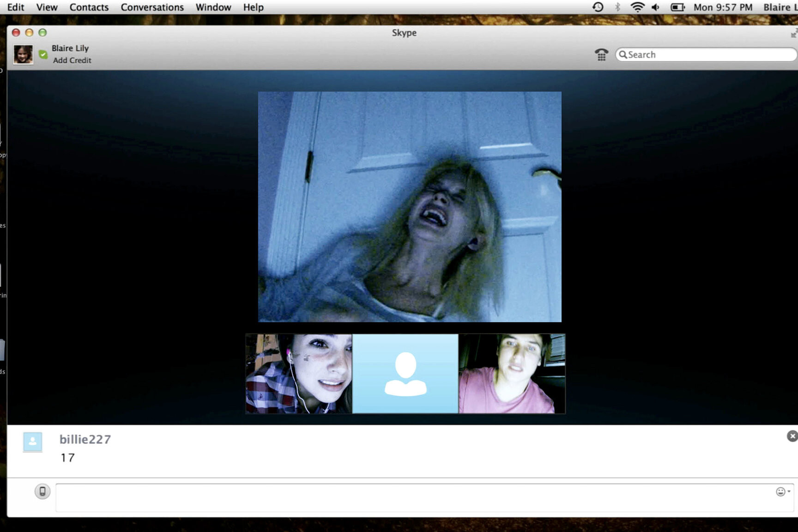Viewport: 798px width, 532px height.
Task: Open the Conversations menu
Action: tap(152, 7)
